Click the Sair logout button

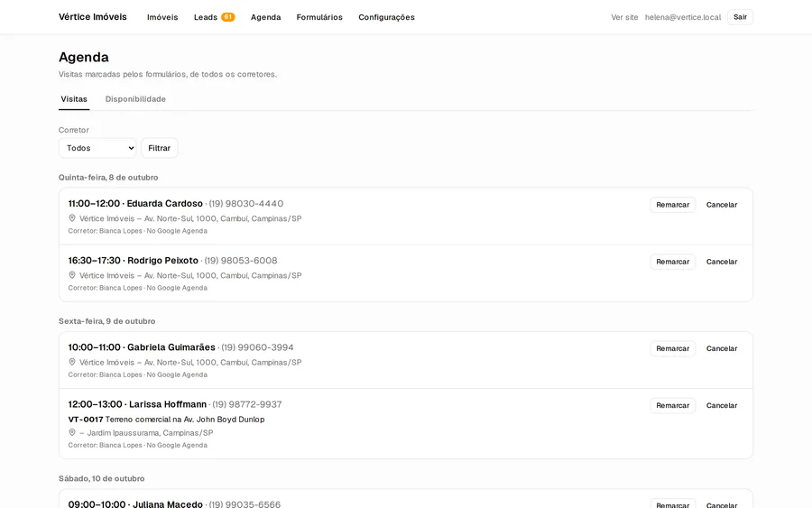(740, 17)
